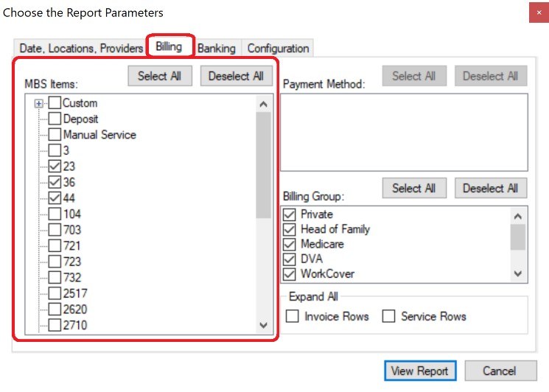Go to the Configuration tab
The height and width of the screenshot is (392, 549).
coord(278,48)
